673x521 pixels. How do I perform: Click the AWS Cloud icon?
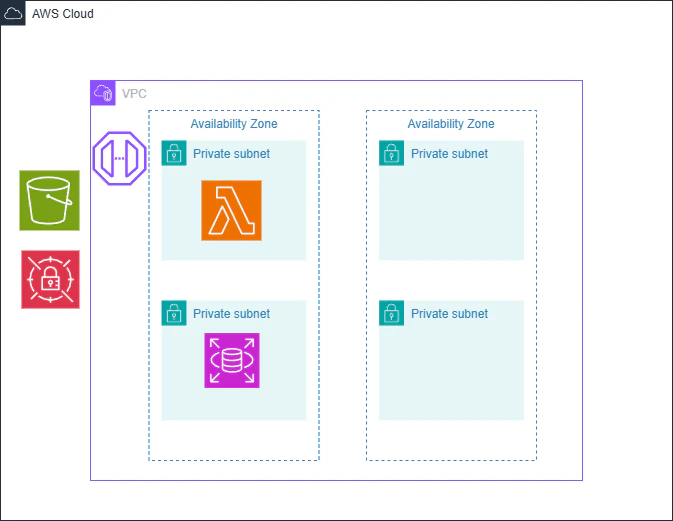click(13, 13)
